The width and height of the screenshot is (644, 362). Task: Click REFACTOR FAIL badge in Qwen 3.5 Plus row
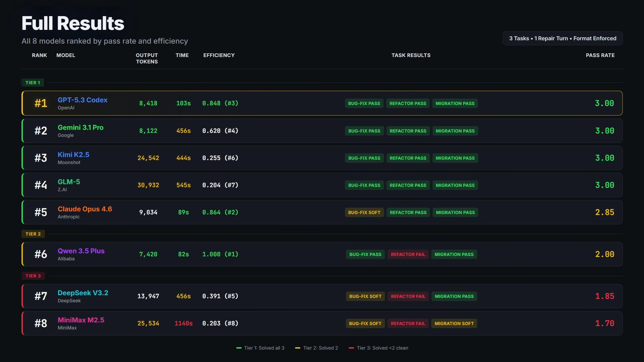click(408, 254)
